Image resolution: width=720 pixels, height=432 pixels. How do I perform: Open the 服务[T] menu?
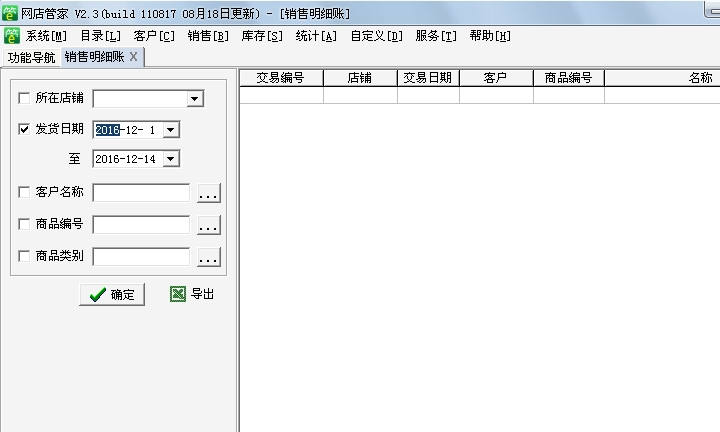pyautogui.click(x=436, y=36)
